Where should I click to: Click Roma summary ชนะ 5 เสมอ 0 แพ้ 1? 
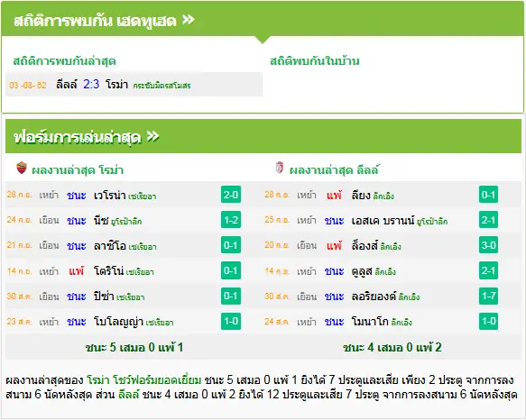coord(134,348)
